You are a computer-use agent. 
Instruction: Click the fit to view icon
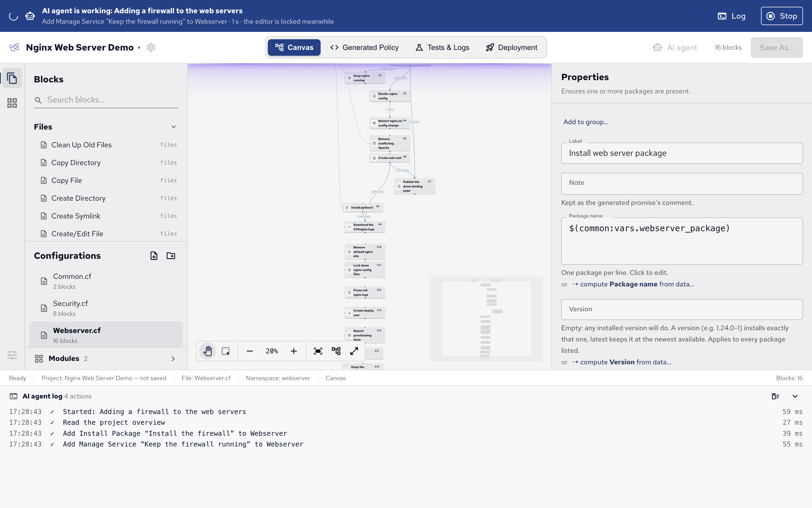318,351
